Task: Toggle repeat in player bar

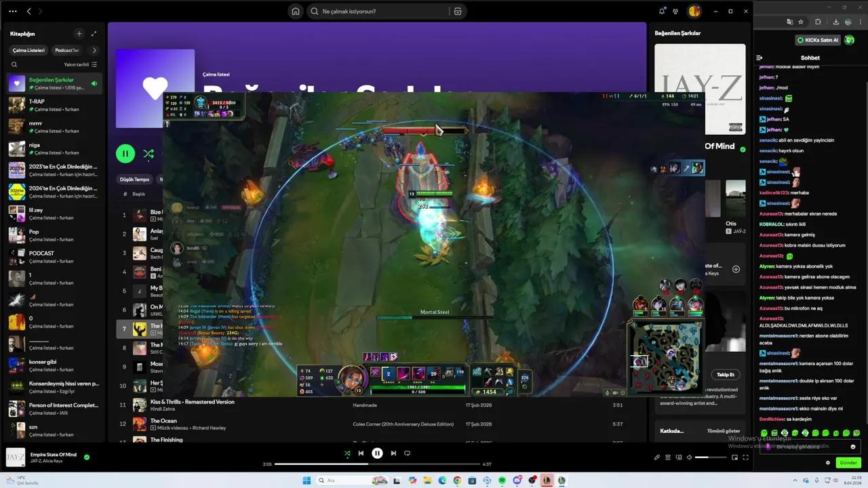Action: coord(407,453)
